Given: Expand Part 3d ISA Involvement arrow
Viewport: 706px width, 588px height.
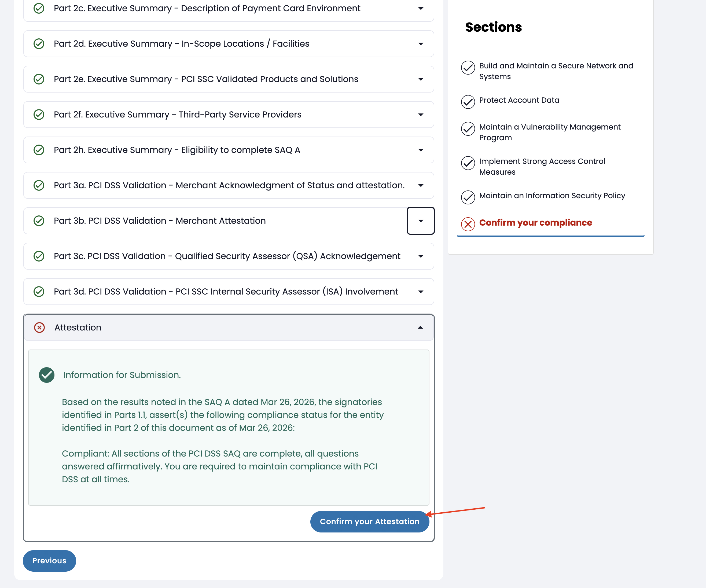Looking at the screenshot, I should tap(421, 292).
